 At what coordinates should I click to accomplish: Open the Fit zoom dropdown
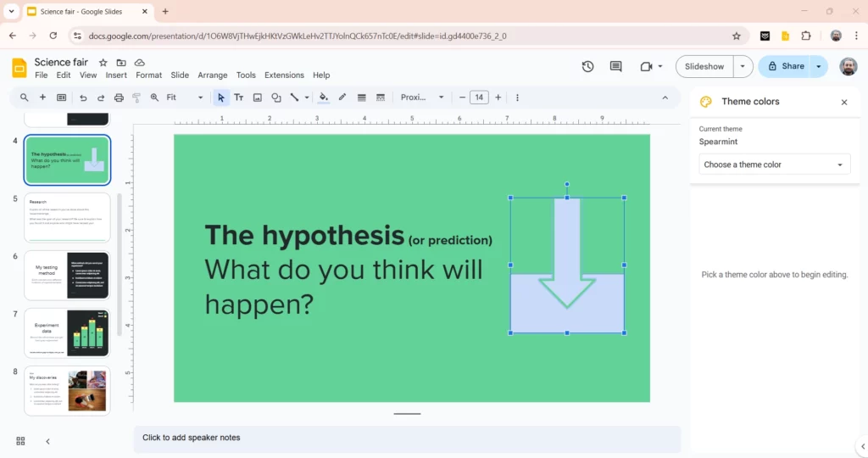tap(185, 98)
